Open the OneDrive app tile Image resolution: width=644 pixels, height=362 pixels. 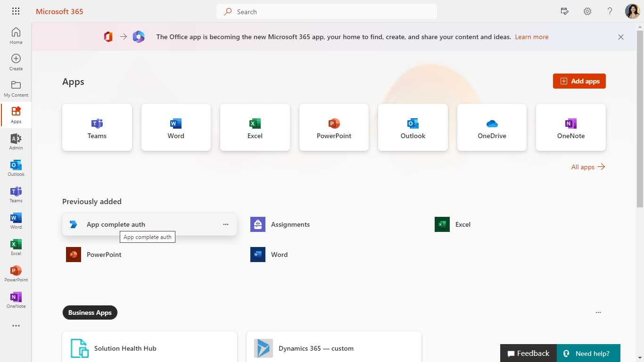[492, 127]
